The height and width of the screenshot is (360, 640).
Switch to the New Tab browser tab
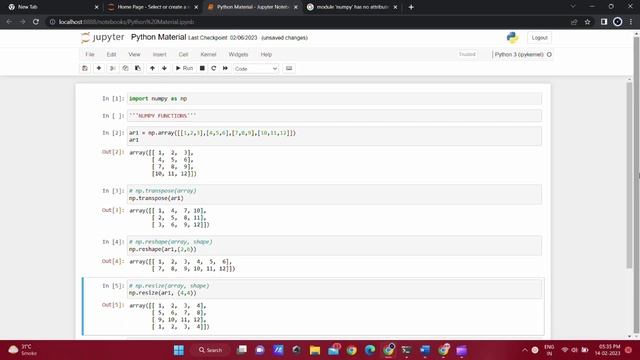pyautogui.click(x=53, y=7)
